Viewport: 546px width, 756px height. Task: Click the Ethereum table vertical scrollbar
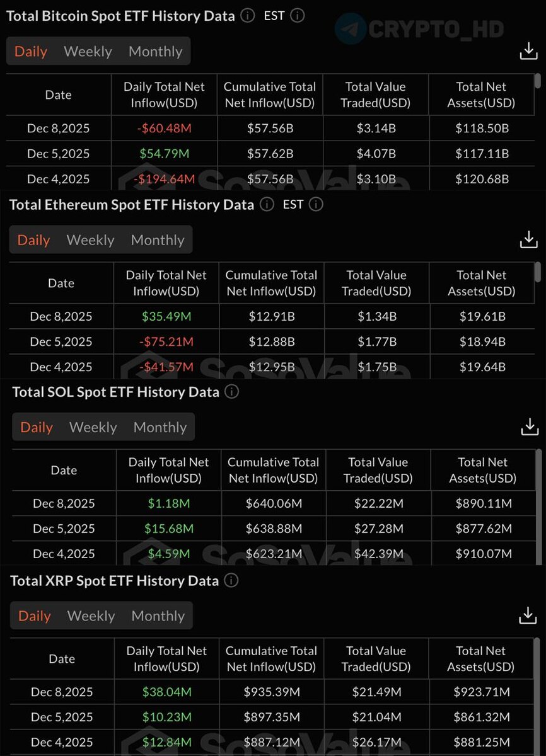pyautogui.click(x=537, y=272)
